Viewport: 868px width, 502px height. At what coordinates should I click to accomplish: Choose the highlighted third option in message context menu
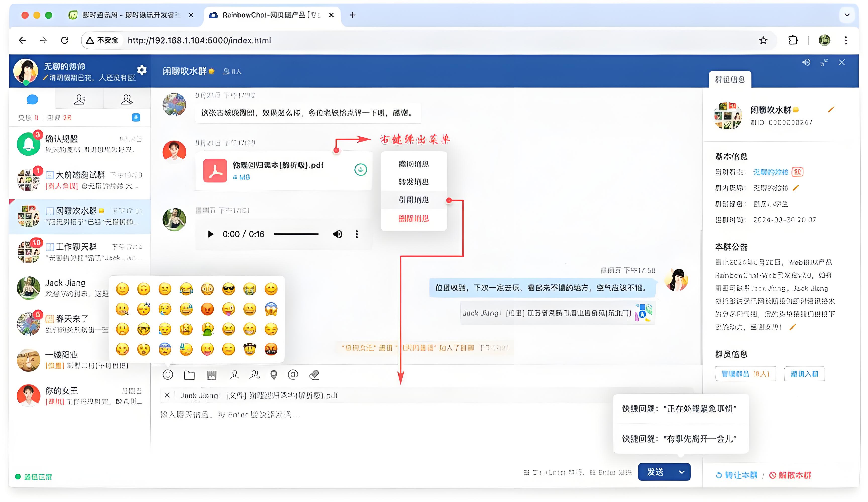414,200
